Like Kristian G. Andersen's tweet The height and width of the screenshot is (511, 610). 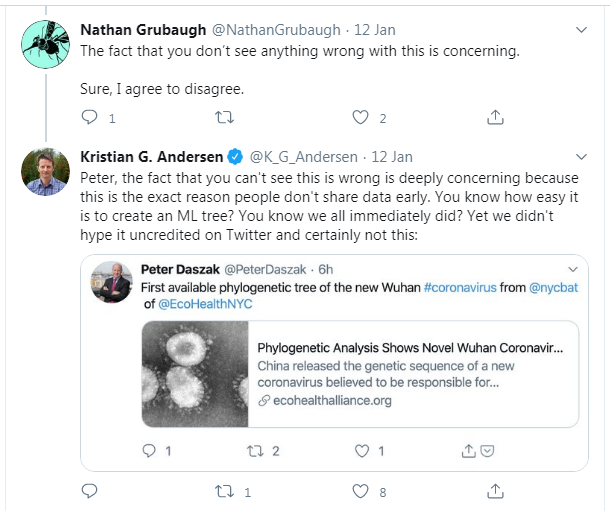click(360, 491)
